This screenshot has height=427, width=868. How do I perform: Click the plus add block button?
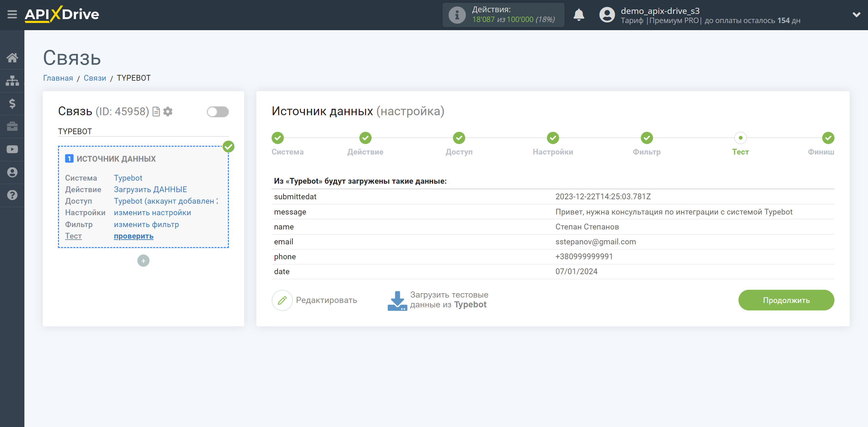click(x=143, y=261)
